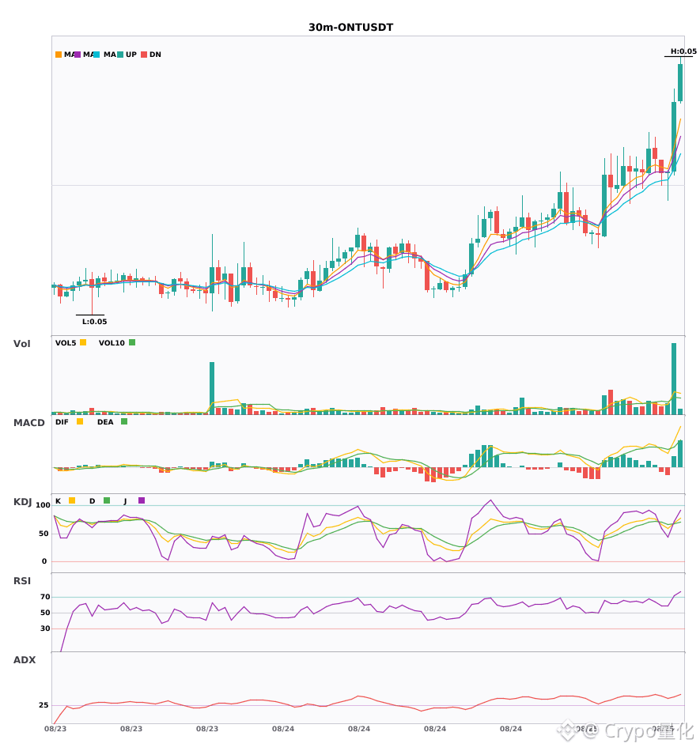Image resolution: width=700 pixels, height=751 pixels.
Task: Click the green D legend swatch
Action: [107, 500]
